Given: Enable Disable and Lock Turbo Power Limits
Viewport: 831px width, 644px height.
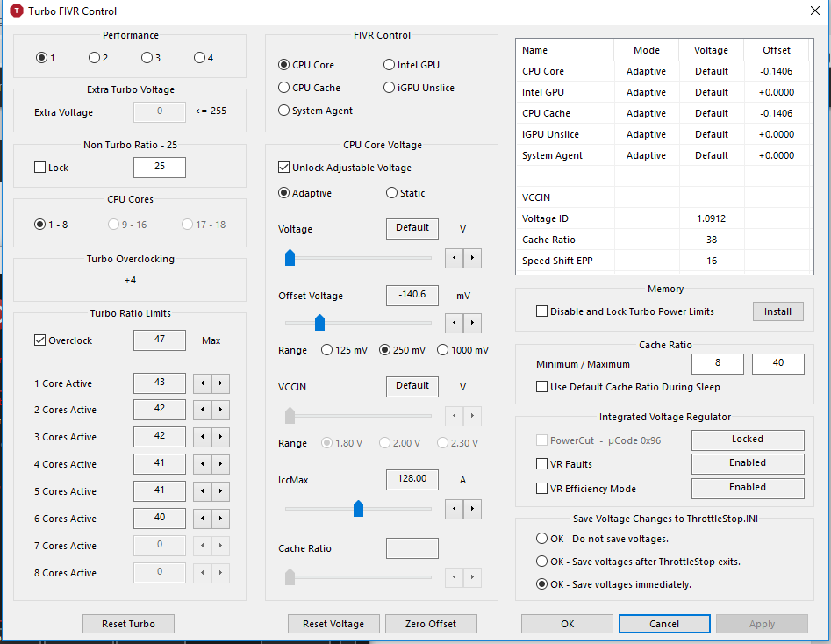Looking at the screenshot, I should tap(541, 311).
